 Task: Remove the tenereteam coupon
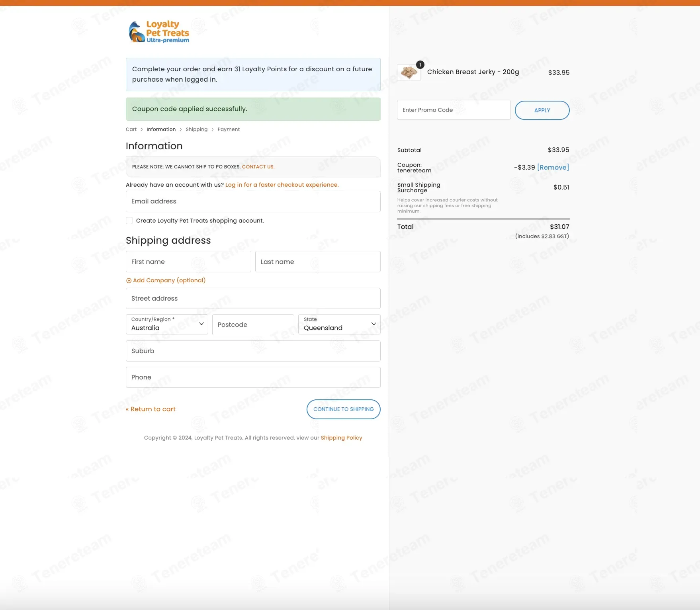pyautogui.click(x=553, y=168)
